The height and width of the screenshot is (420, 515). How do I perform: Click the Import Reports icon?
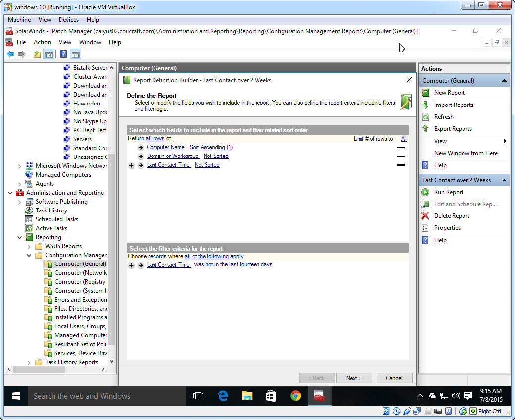point(426,105)
